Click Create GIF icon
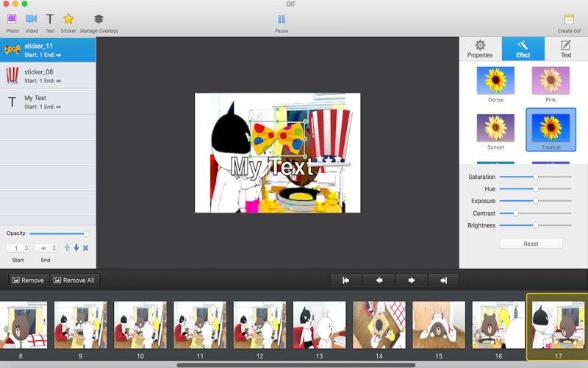Viewport: 588px width, 368px height. [569, 19]
